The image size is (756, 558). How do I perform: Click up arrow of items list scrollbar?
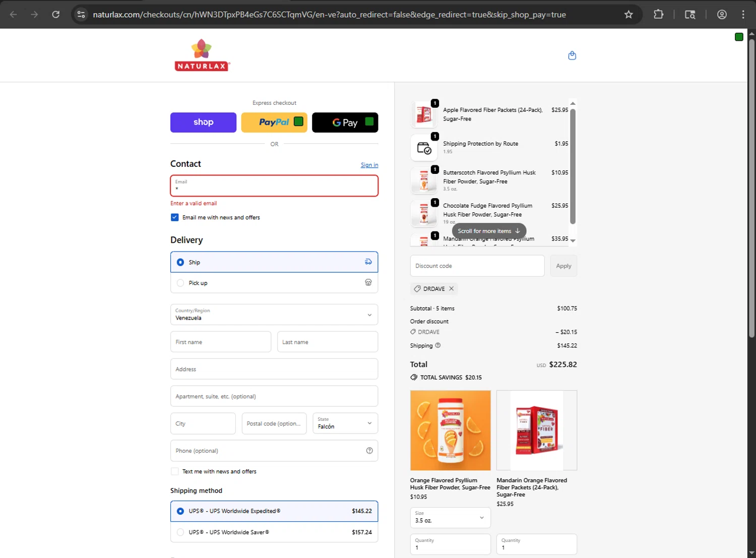573,103
